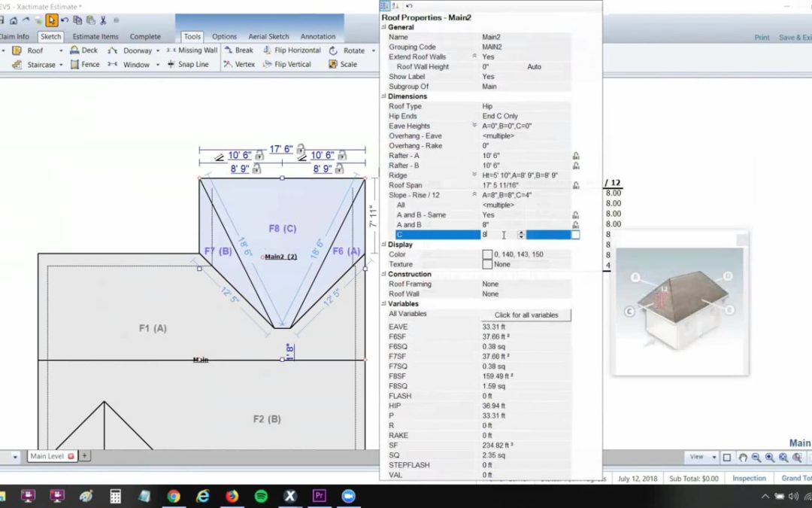Toggle lock next to left 8' 9" dimension
The image size is (812, 508).
257,169
